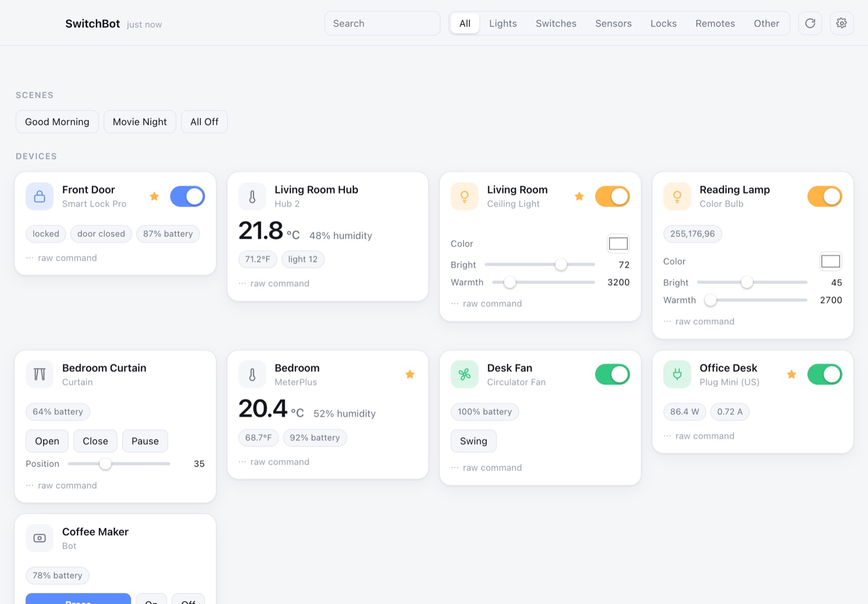Viewport: 868px width, 604px height.
Task: Click the Office Desk plug icon
Action: (677, 374)
